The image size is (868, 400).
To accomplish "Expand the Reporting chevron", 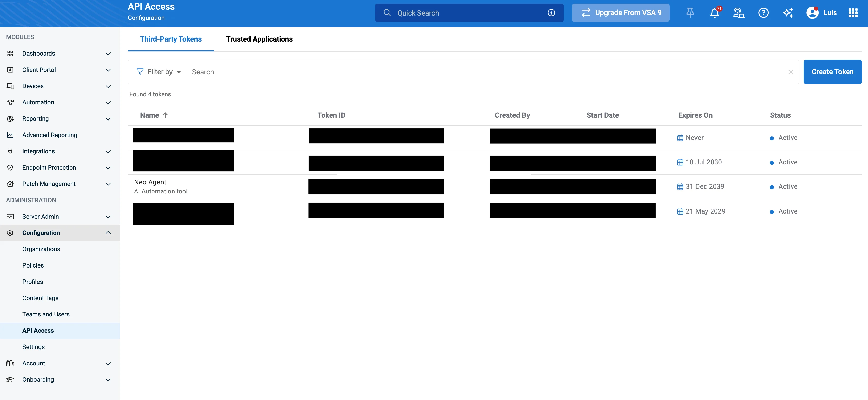I will pos(108,119).
